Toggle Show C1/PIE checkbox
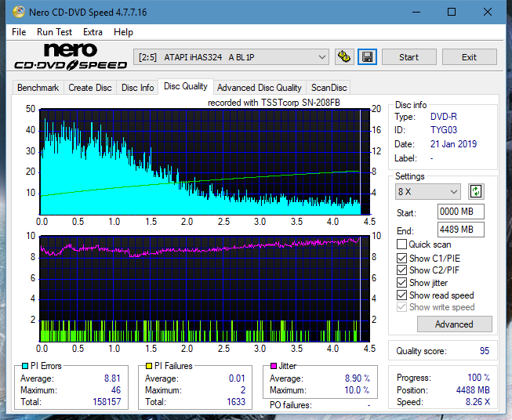 point(401,258)
